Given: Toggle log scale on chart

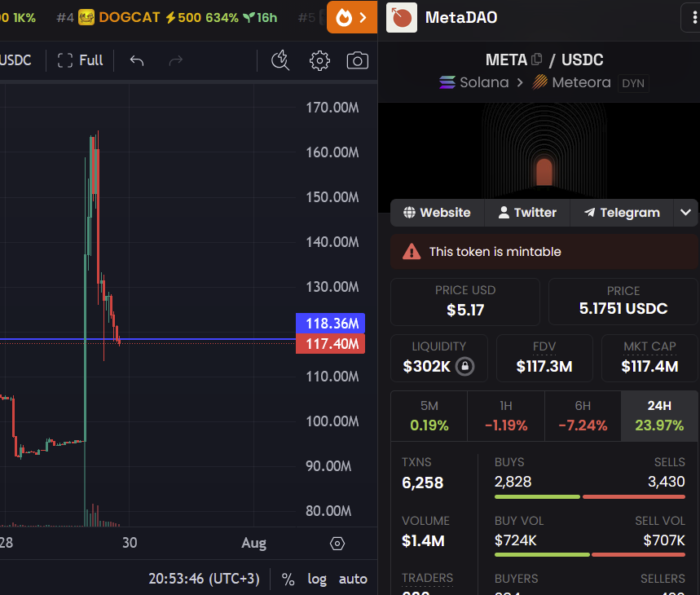Looking at the screenshot, I should [317, 579].
